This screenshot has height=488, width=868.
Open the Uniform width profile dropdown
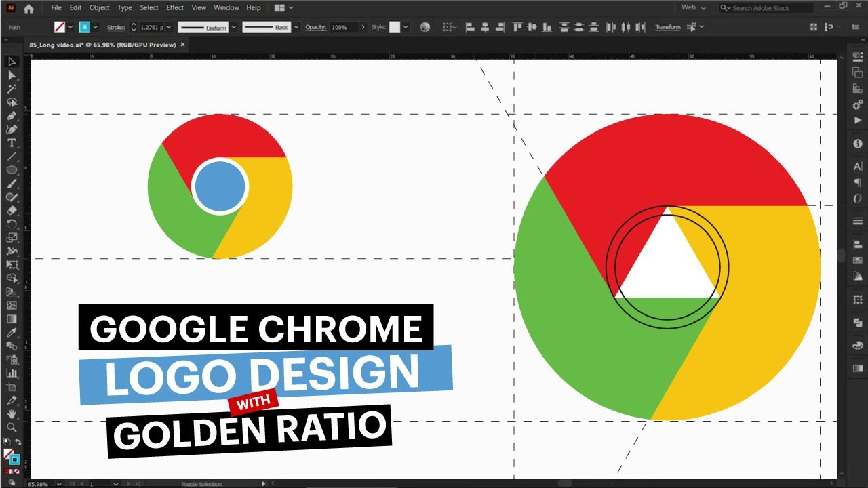234,27
